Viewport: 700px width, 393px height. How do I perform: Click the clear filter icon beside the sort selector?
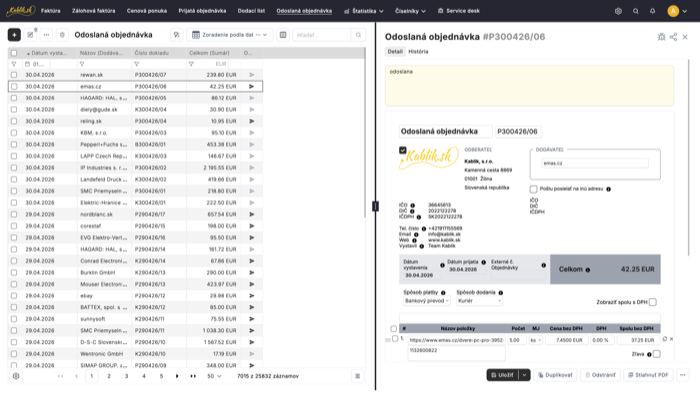click(176, 35)
